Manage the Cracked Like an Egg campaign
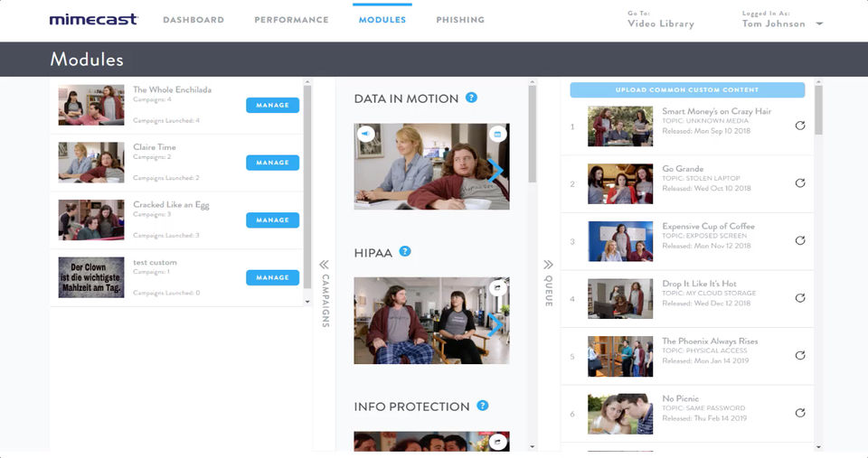The height and width of the screenshot is (458, 868). [272, 220]
